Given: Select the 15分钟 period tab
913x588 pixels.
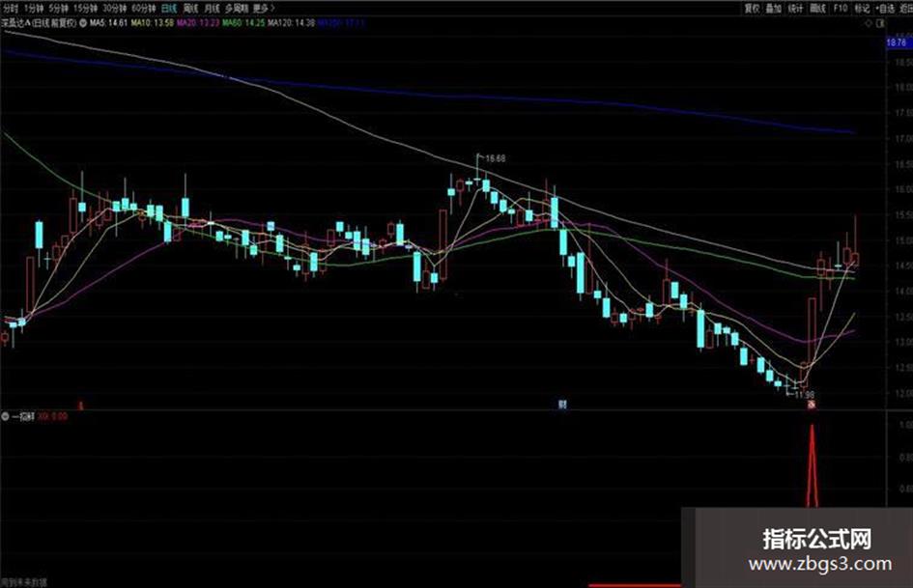Looking at the screenshot, I should click(86, 8).
